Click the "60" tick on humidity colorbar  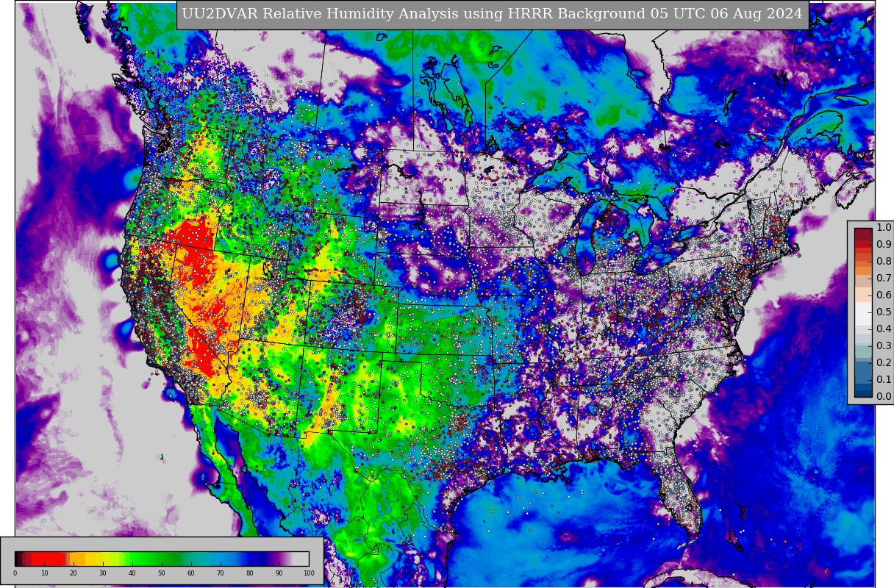pos(191,573)
